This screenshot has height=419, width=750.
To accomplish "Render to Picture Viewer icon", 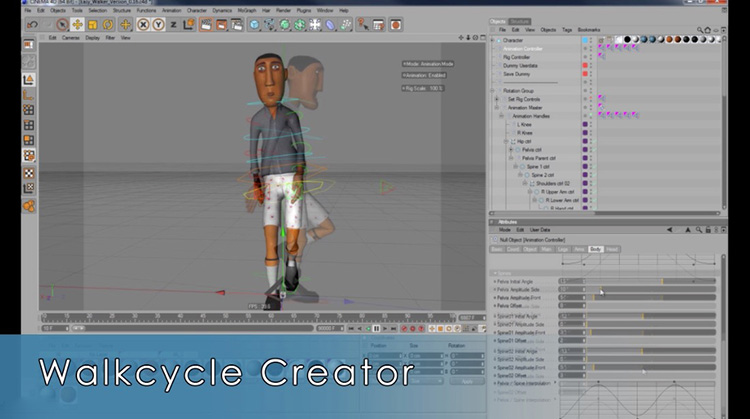I will click(x=221, y=24).
